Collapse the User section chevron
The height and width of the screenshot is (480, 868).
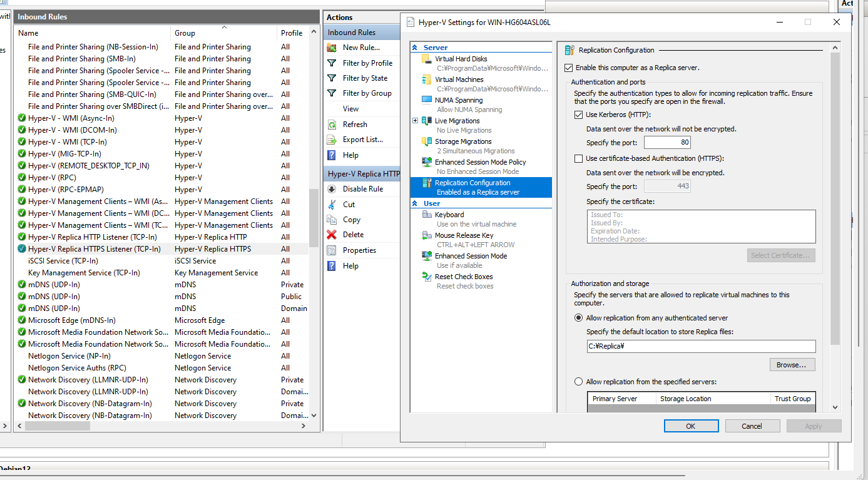click(416, 203)
